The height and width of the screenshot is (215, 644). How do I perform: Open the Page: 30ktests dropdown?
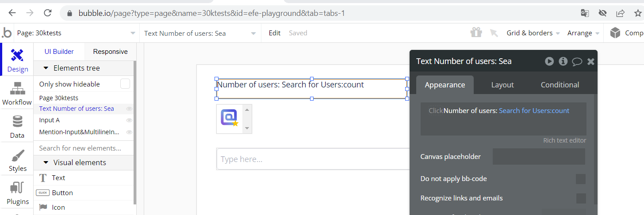click(76, 33)
